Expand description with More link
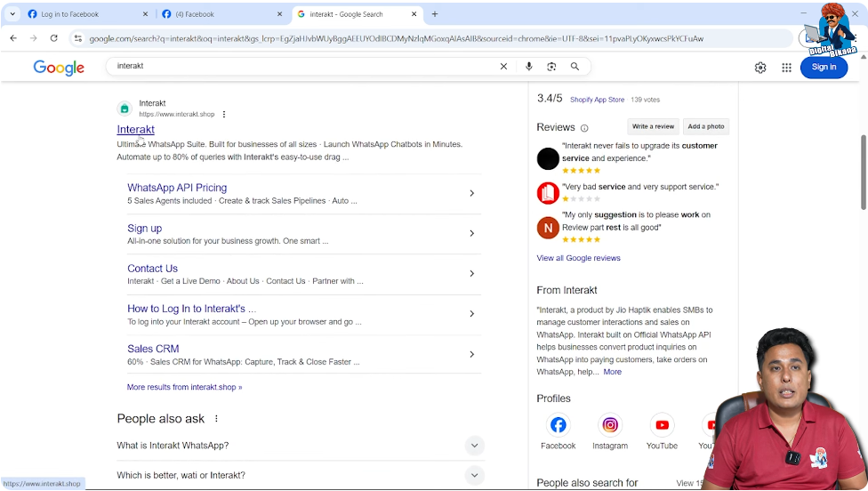Image resolution: width=868 pixels, height=491 pixels. pyautogui.click(x=612, y=372)
